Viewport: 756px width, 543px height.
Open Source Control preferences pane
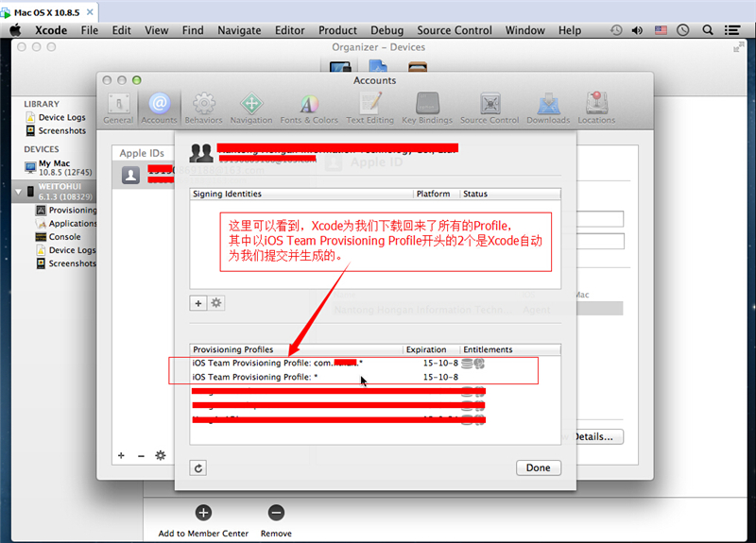tap(490, 109)
